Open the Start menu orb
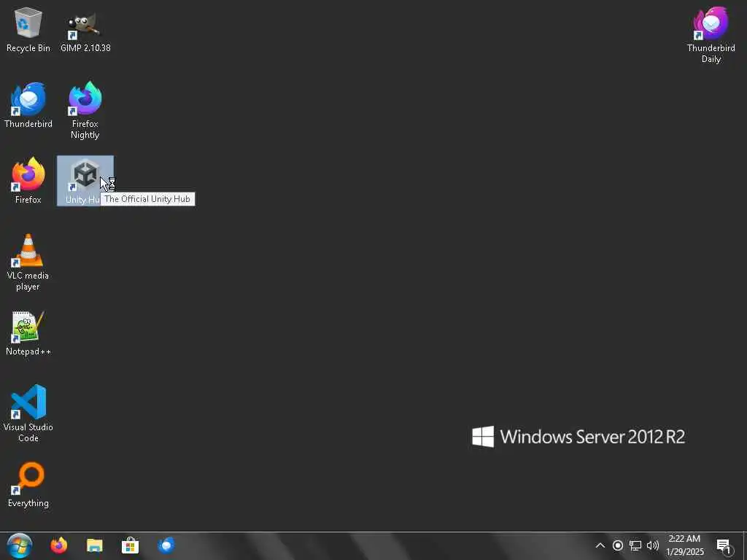 (20, 545)
